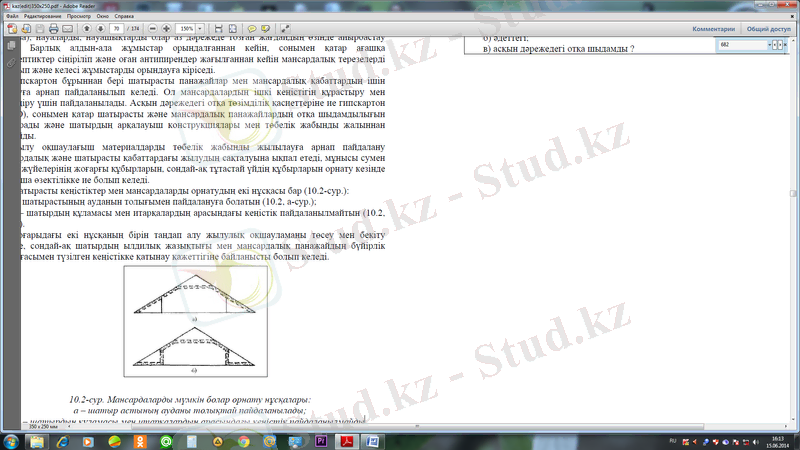Open the find options dropdown arrow
800x450 pixels.
769,45
